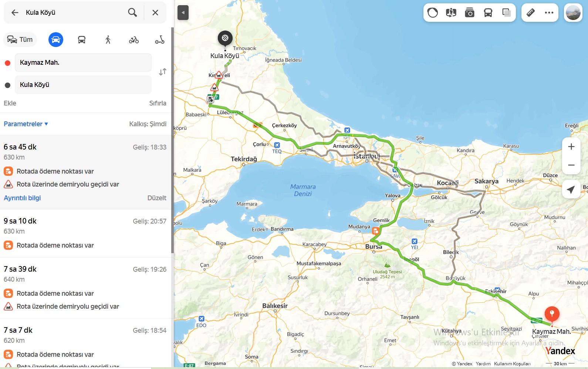The height and width of the screenshot is (369, 588).
Task: Open the map layers selector
Action: [x=506, y=13]
